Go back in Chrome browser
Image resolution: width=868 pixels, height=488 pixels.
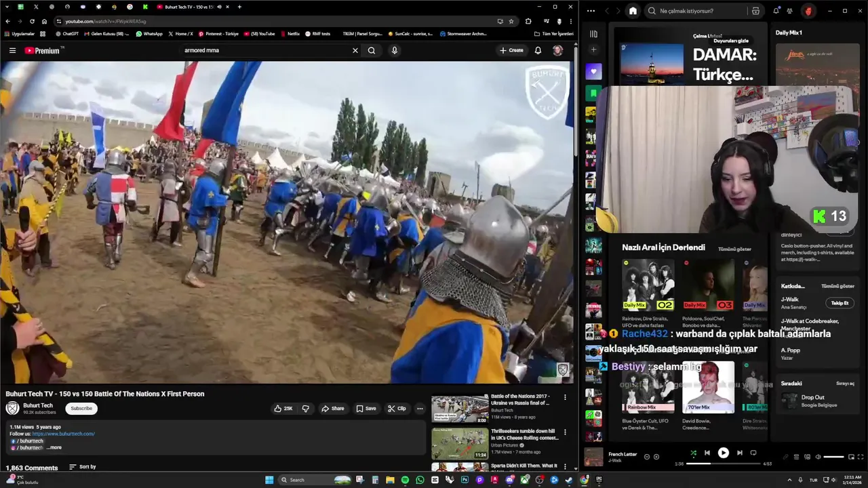(8, 21)
